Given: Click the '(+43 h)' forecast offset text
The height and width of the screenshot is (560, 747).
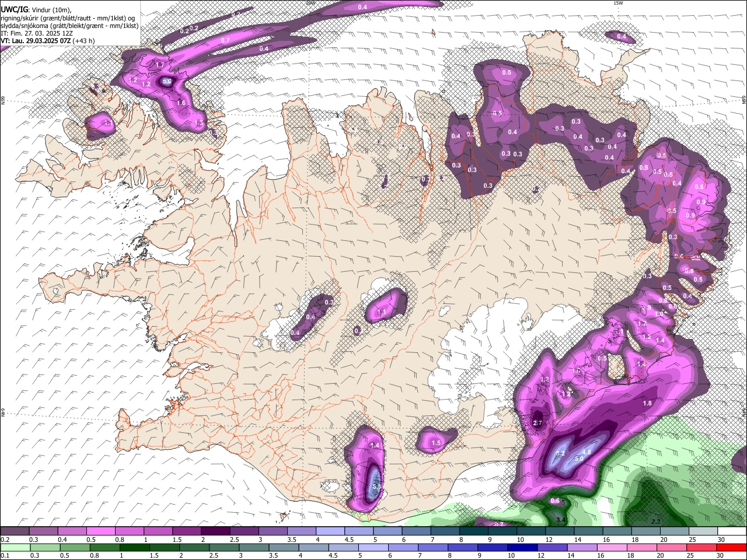Looking at the screenshot, I should click(x=83, y=41).
